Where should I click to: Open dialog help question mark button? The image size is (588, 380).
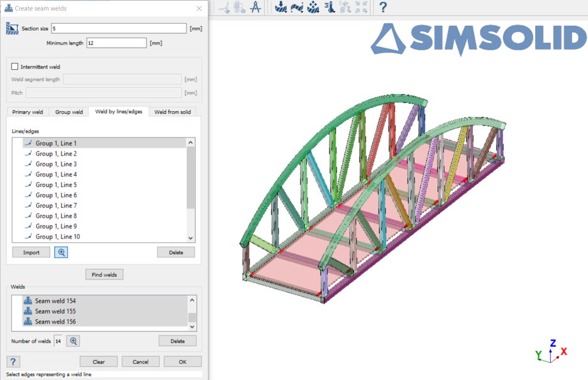tap(13, 362)
